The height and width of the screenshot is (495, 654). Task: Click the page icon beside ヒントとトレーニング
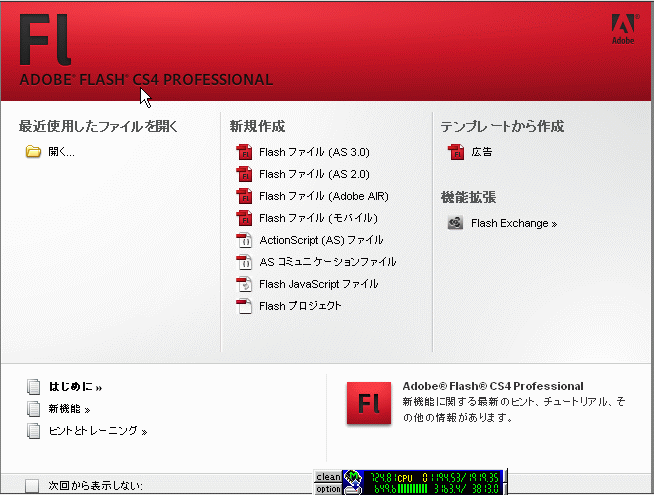(34, 431)
